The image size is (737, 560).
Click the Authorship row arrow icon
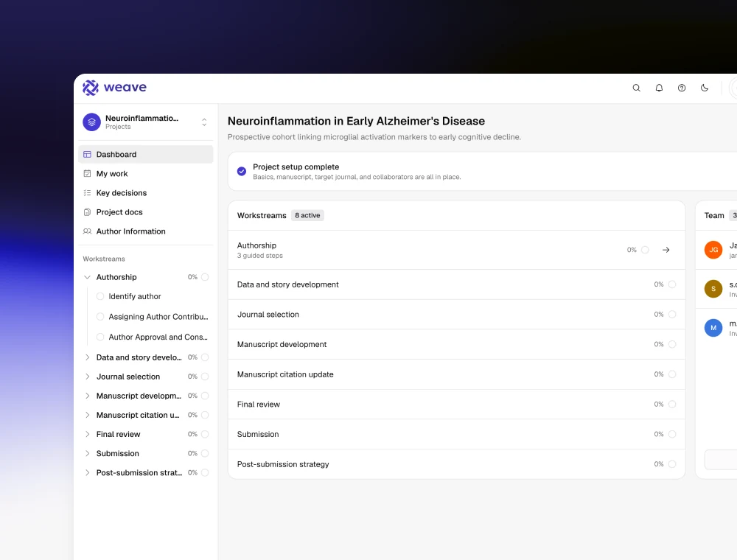[666, 250]
